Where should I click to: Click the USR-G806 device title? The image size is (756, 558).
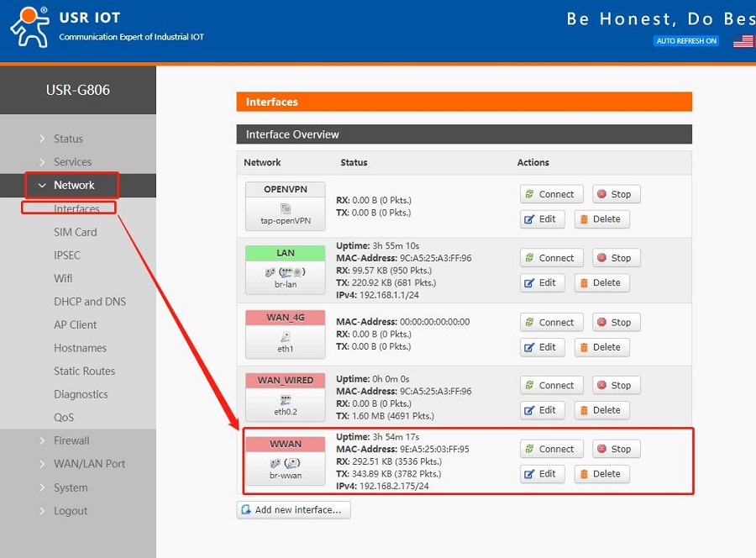tap(78, 90)
